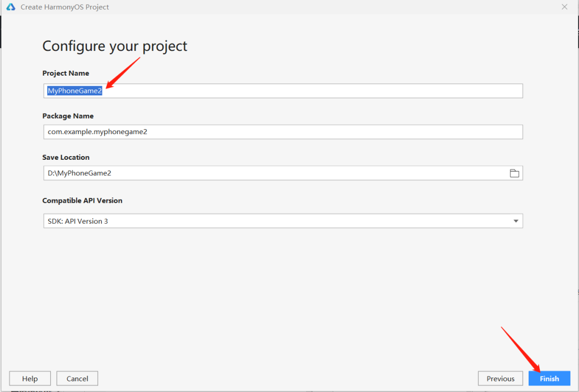Select the SDK: API Version 3 value

pyautogui.click(x=78, y=221)
